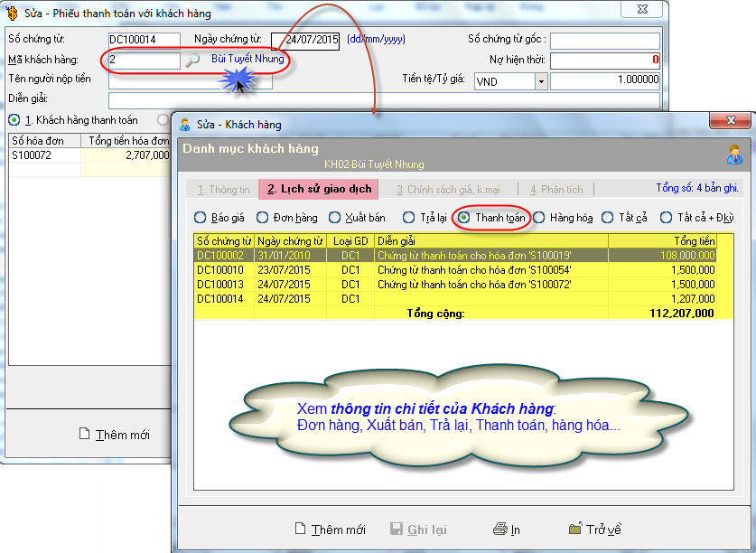The height and width of the screenshot is (553, 756).
Task: Expand the VND currency dropdown
Action: (x=541, y=81)
